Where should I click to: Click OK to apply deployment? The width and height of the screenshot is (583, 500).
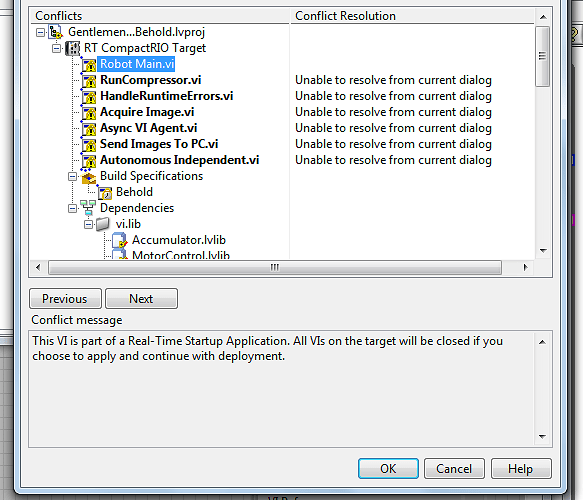tap(388, 468)
